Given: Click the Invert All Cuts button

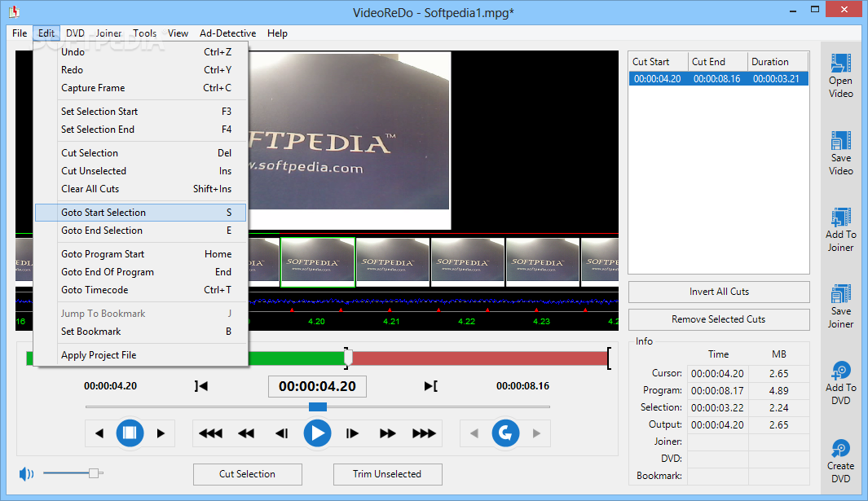Looking at the screenshot, I should 719,292.
